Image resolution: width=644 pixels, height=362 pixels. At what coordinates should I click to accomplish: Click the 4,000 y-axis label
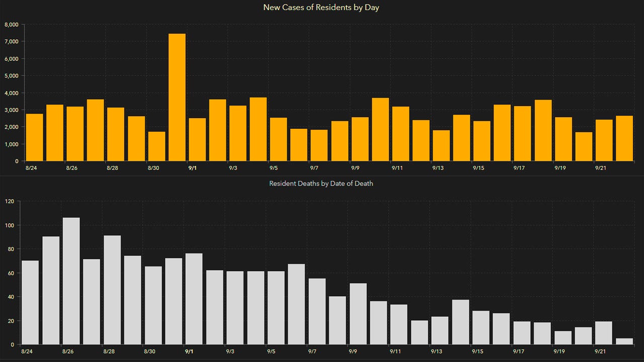pyautogui.click(x=11, y=93)
